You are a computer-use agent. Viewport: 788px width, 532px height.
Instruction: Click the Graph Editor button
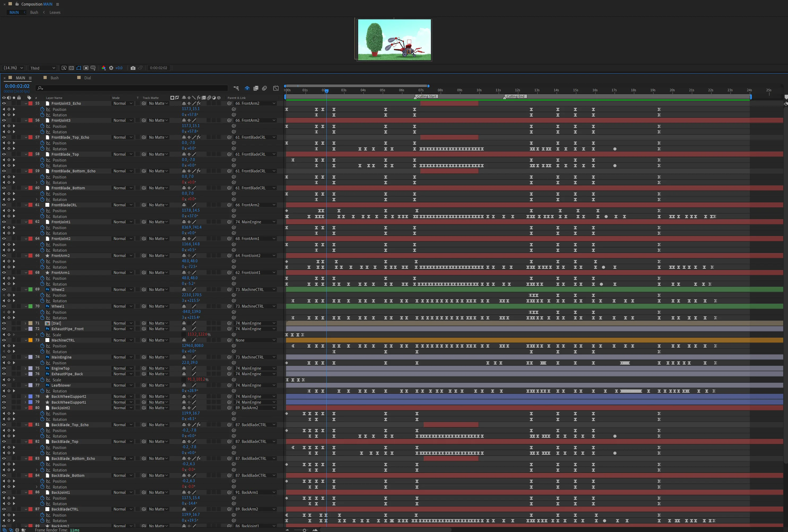[276, 88]
